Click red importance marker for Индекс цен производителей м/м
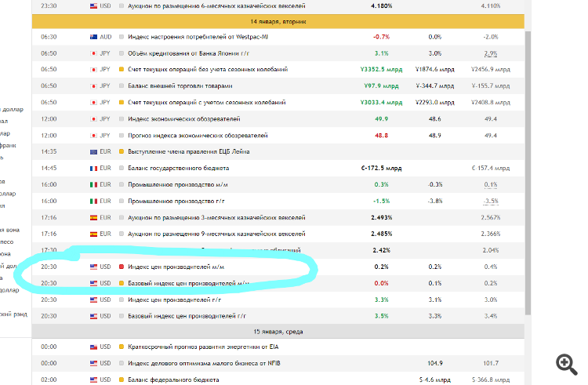The image size is (588, 385). 122,267
